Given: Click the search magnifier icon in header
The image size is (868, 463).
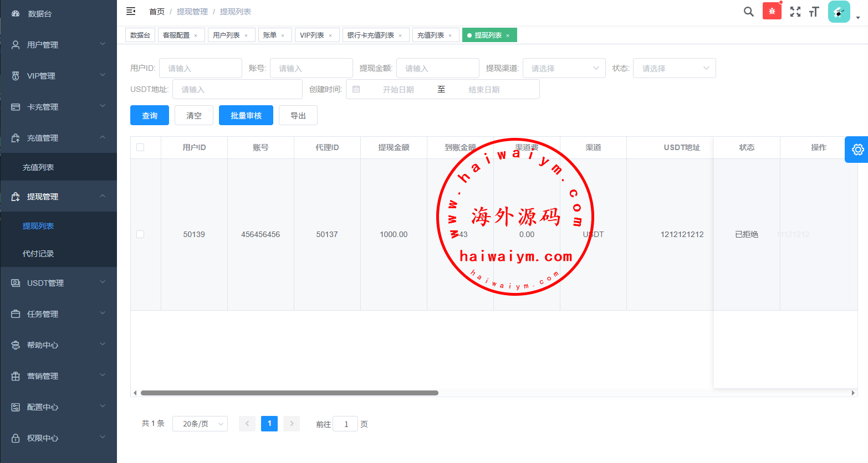Looking at the screenshot, I should click(x=748, y=12).
